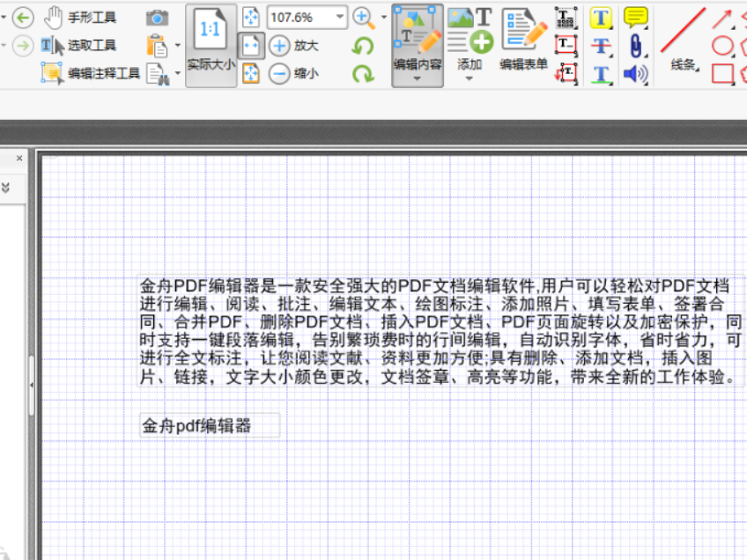This screenshot has height=560, width=747.
Task: Click the fit page icon
Action: pyautogui.click(x=251, y=18)
